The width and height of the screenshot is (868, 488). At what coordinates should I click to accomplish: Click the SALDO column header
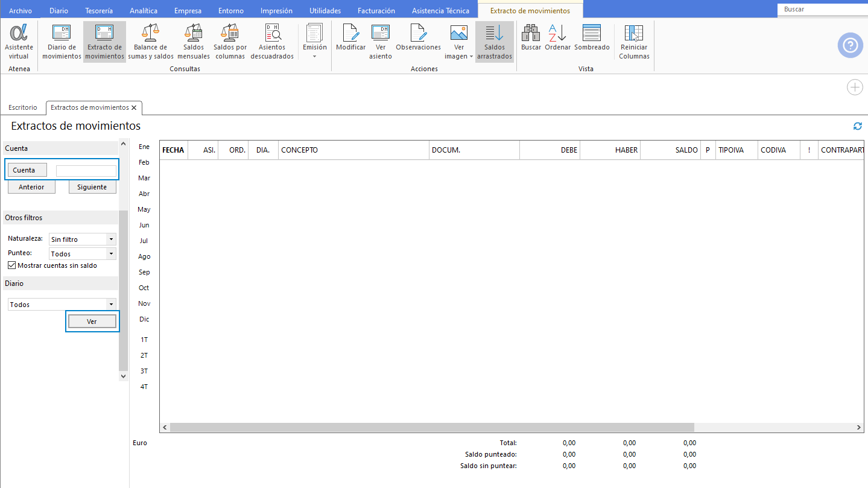[x=670, y=150]
